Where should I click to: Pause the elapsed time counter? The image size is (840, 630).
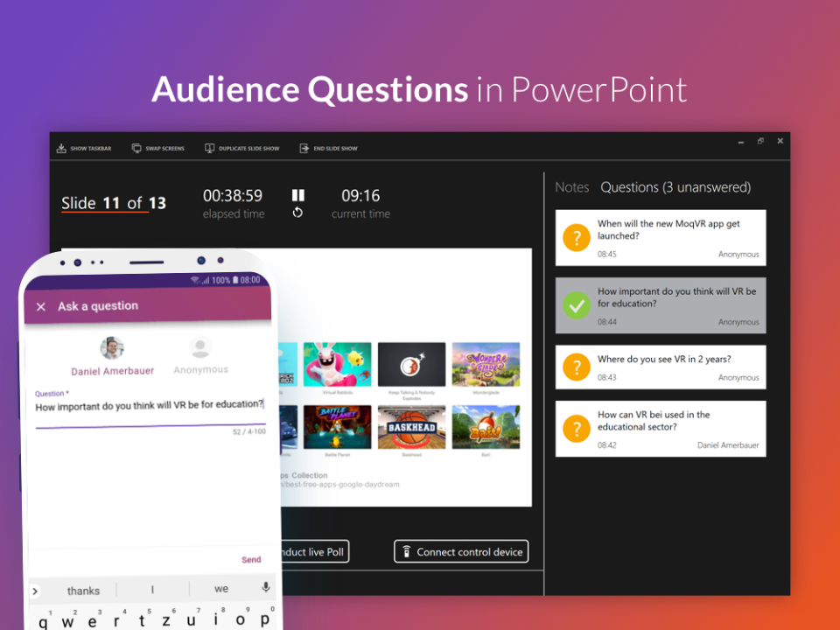click(298, 195)
